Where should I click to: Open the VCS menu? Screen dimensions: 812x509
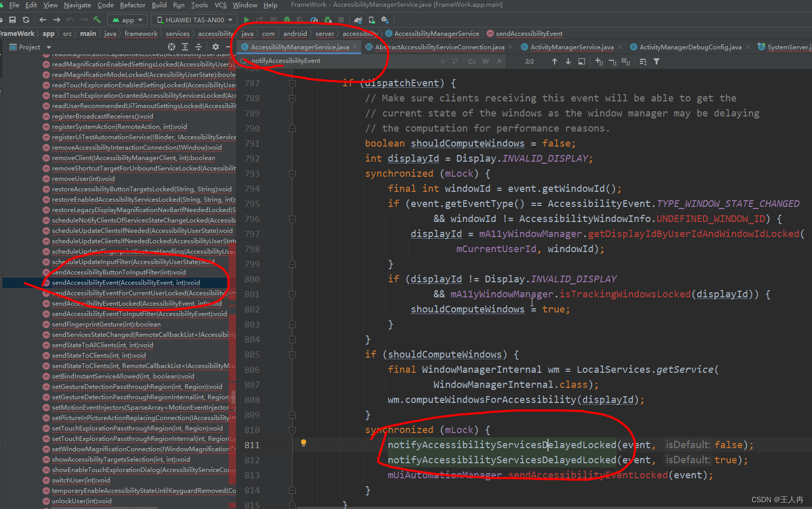point(220,5)
